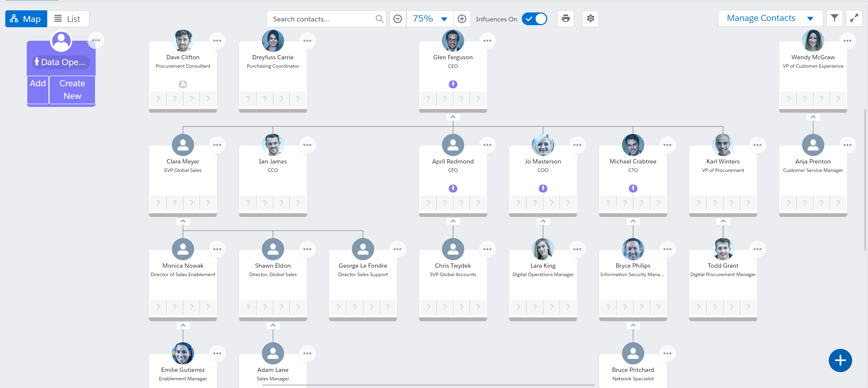Open Wendy McGraw's card options menu
This screenshot has height=388, width=868.
(847, 41)
